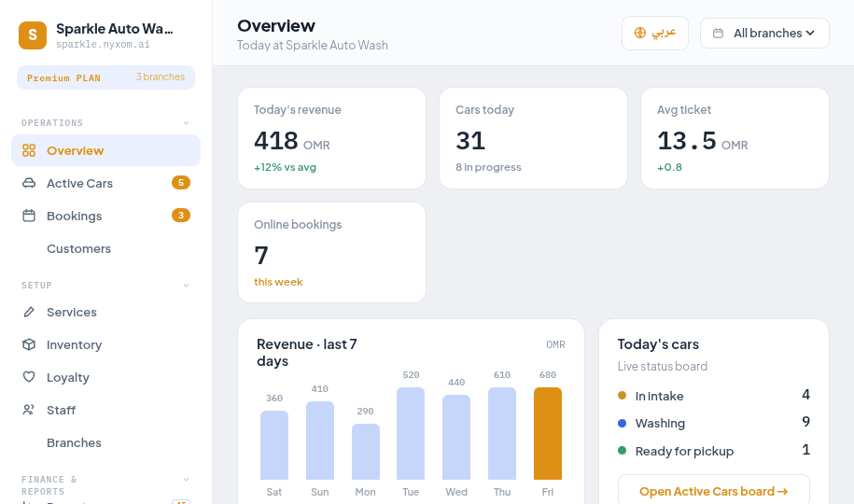
Task: Click the In intake status row
Action: pos(714,396)
